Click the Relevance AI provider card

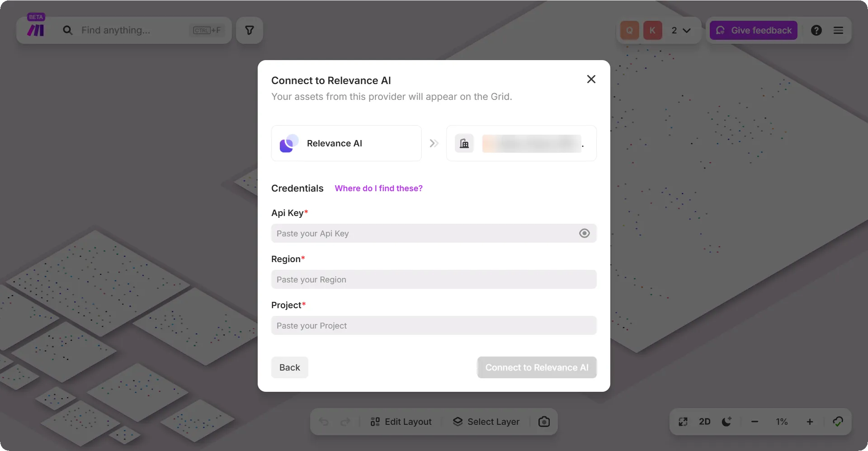(x=346, y=143)
